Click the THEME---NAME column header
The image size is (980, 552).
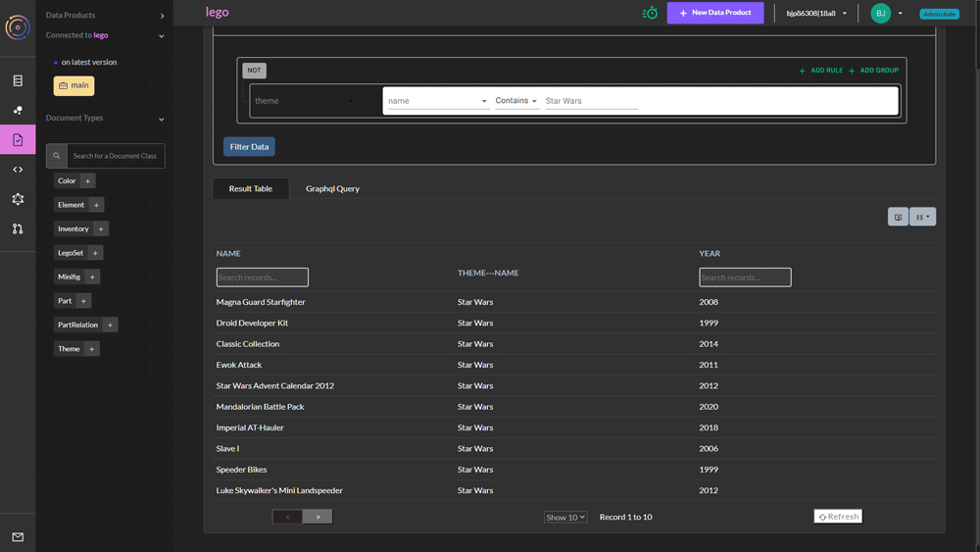[488, 273]
